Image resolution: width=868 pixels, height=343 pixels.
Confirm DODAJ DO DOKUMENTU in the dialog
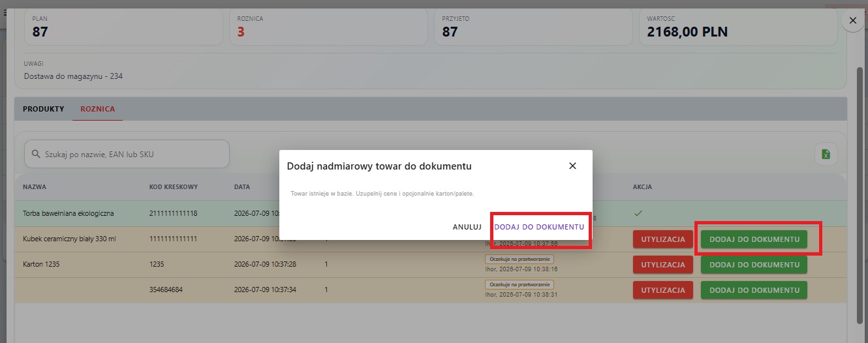tap(539, 227)
